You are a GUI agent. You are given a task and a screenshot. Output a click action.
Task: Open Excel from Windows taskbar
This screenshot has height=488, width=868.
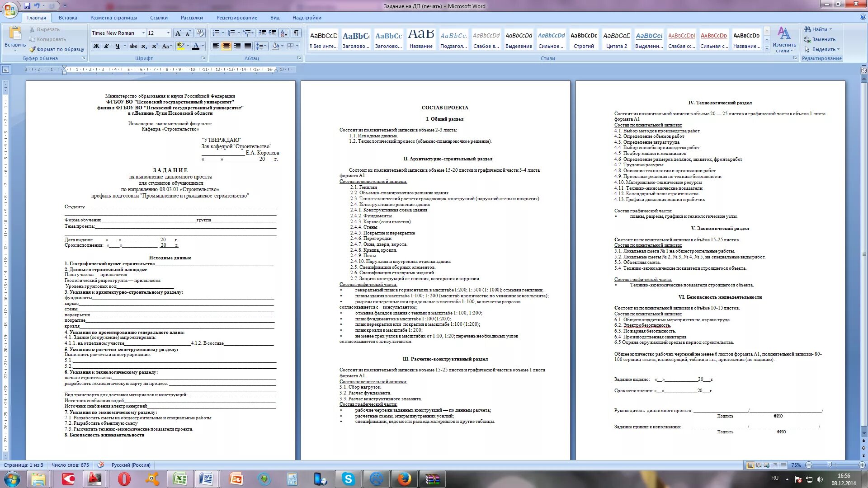(180, 479)
